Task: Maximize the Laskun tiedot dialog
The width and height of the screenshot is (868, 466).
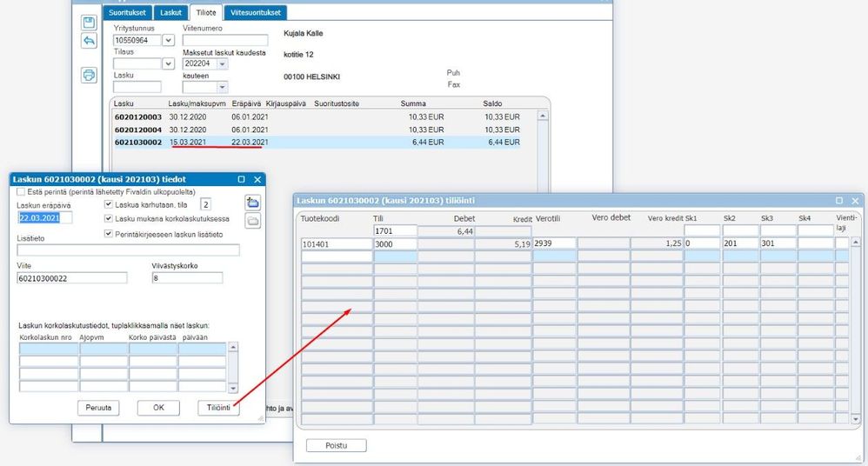Action: [x=242, y=179]
